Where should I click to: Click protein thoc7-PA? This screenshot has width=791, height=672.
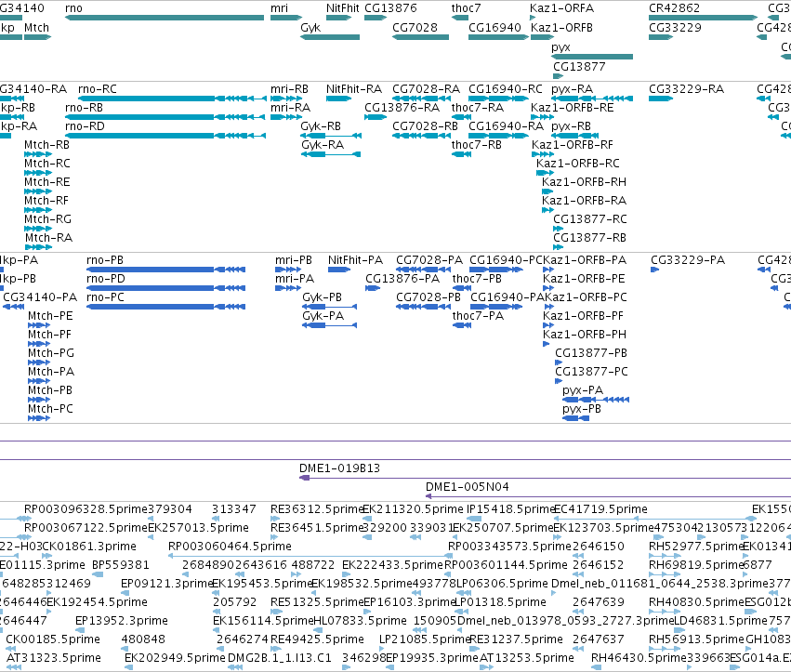tap(478, 316)
